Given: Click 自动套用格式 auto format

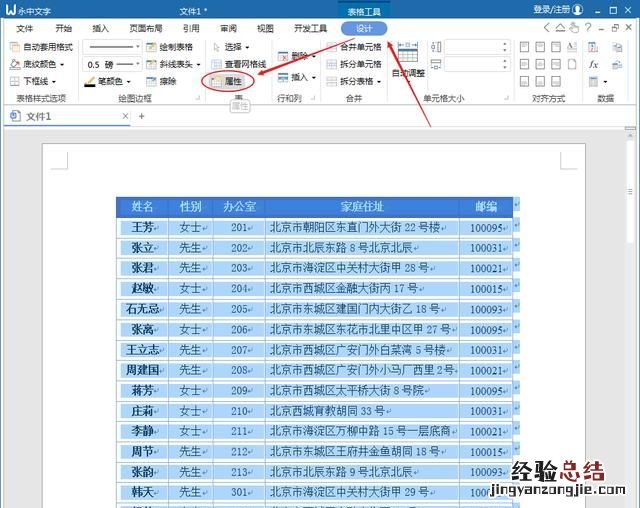Looking at the screenshot, I should click(x=40, y=47).
